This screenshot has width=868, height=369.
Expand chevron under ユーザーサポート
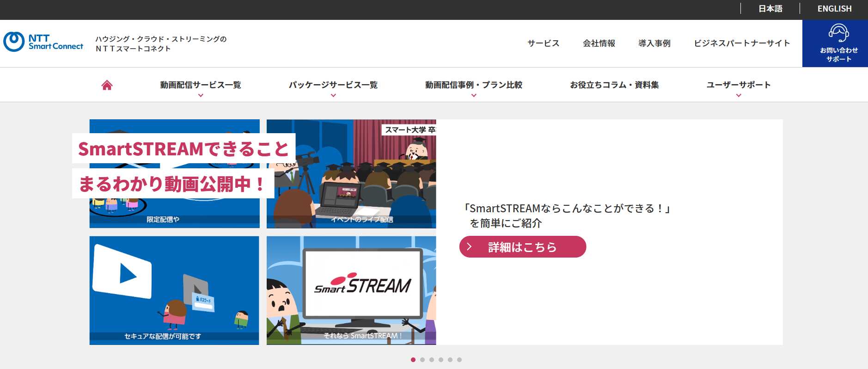point(739,95)
